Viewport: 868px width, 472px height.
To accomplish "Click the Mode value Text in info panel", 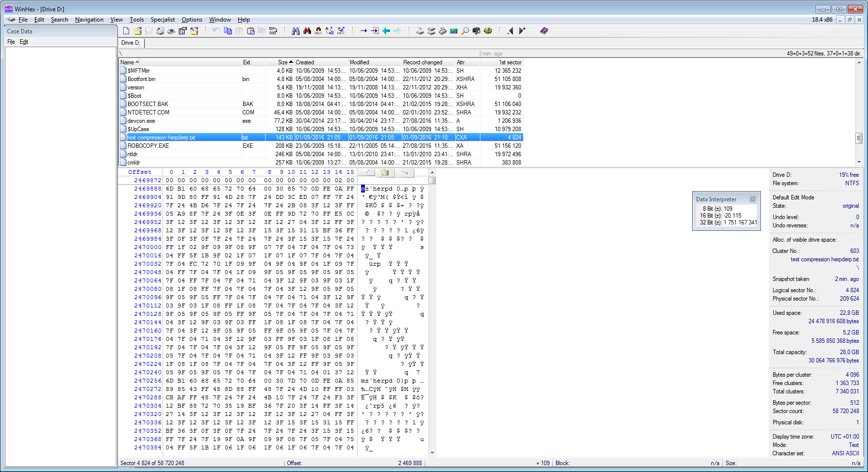I will point(854,445).
